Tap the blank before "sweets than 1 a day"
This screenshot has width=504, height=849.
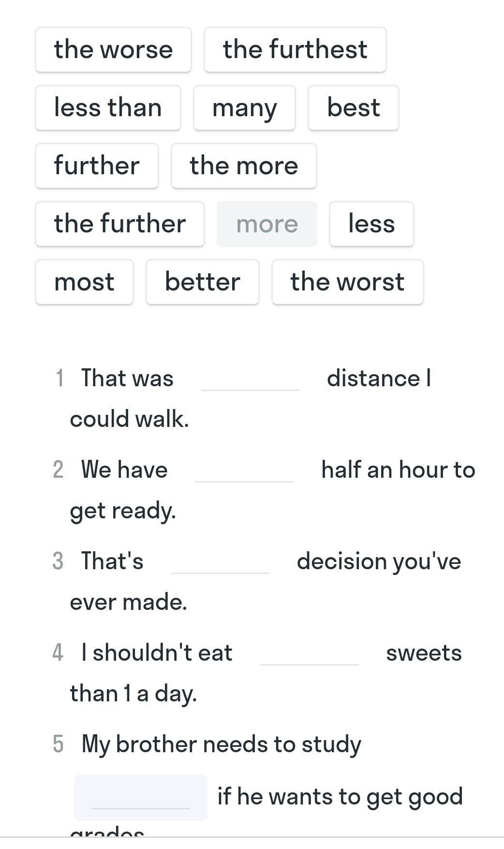(309, 654)
